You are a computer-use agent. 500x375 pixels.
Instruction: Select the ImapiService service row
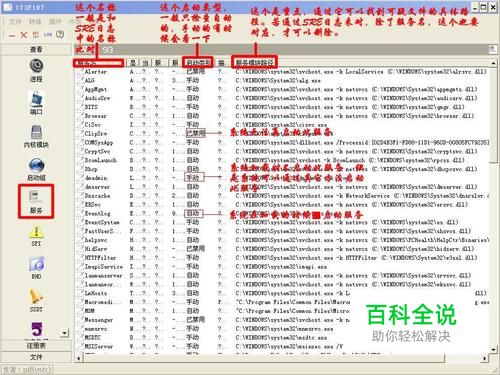(282, 267)
